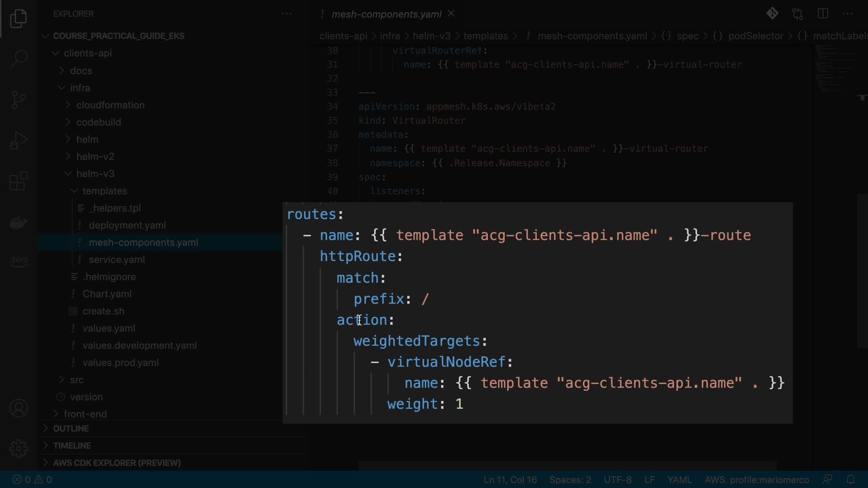This screenshot has width=868, height=488.
Task: Open deployment.yaml in the explorer
Action: [x=127, y=225]
